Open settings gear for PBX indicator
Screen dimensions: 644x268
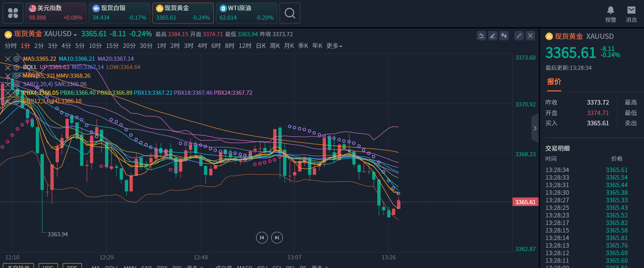(x=16, y=92)
